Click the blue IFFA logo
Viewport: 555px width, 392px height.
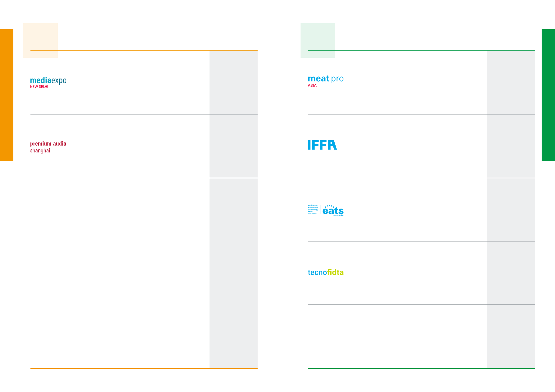(x=322, y=145)
